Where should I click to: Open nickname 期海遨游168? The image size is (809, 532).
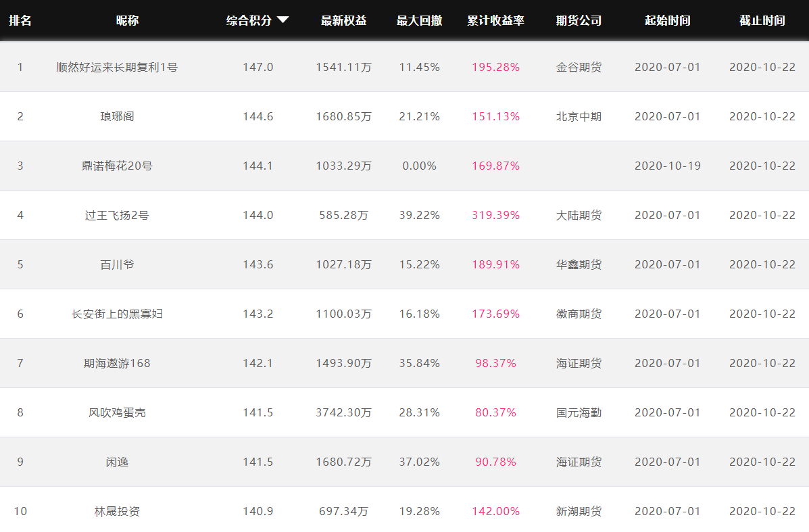click(x=117, y=363)
